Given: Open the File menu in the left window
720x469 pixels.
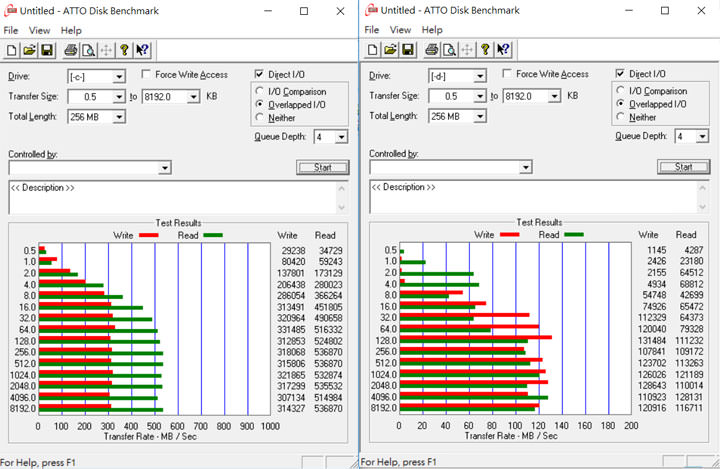Looking at the screenshot, I should (x=11, y=30).
